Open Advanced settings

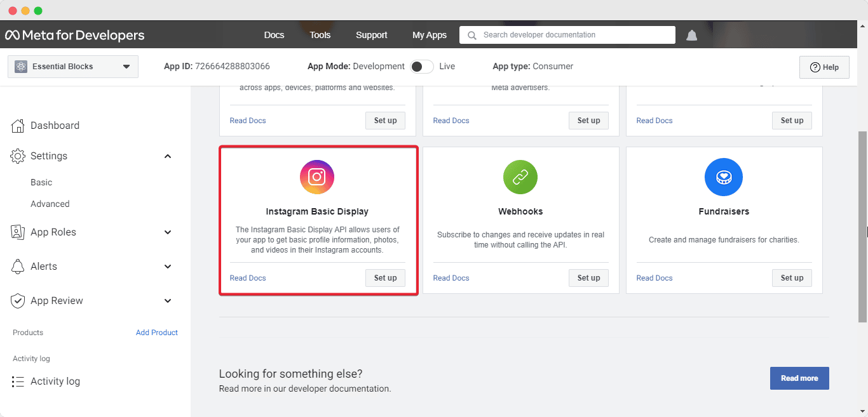[50, 204]
